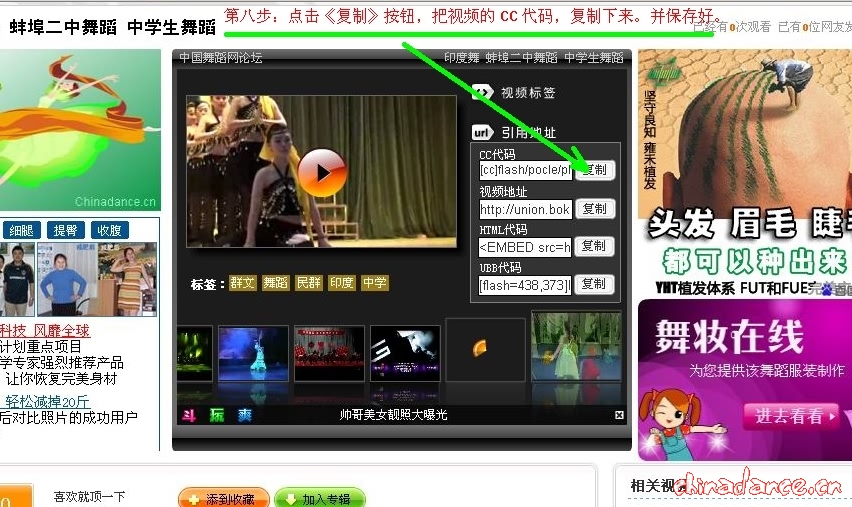
Task: Select the 印度 tag
Action: (x=342, y=283)
